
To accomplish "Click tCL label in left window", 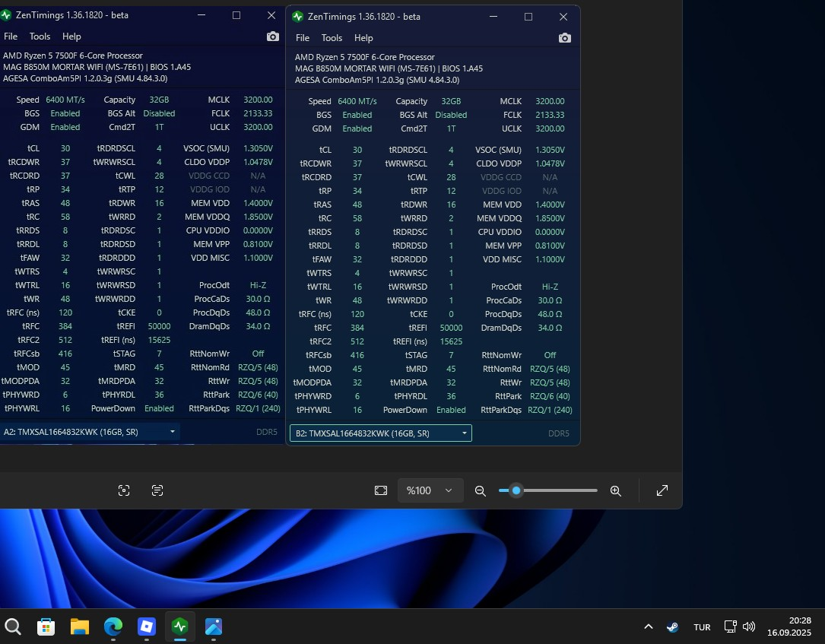I will click(33, 148).
